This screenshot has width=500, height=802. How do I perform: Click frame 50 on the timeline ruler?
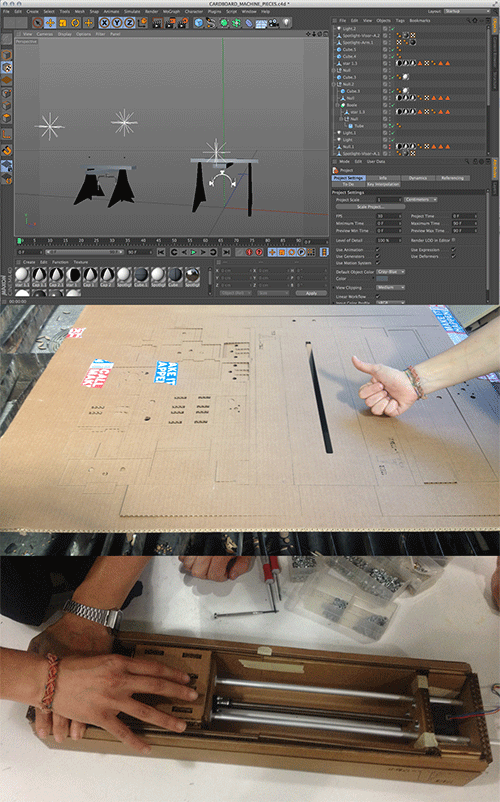point(174,240)
